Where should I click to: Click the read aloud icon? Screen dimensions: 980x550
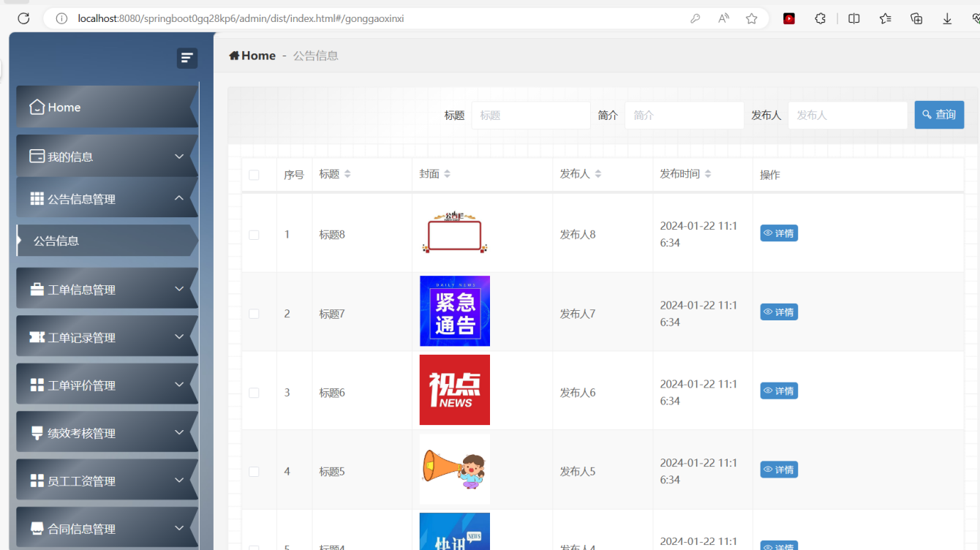point(723,18)
